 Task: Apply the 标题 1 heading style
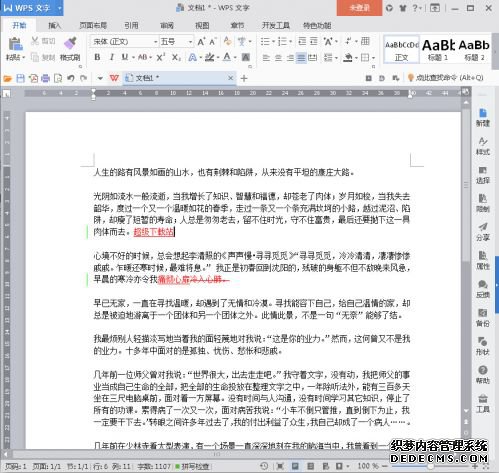438,50
